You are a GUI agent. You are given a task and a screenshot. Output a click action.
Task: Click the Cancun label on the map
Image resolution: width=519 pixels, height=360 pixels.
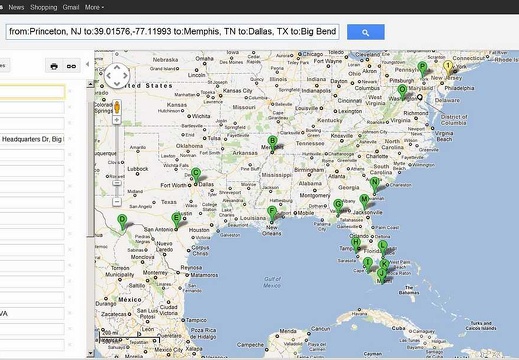click(320, 329)
